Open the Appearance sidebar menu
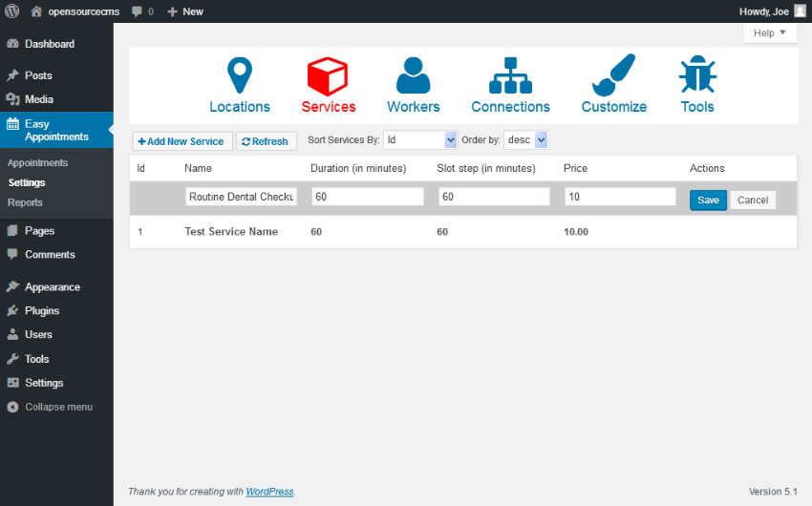 pyautogui.click(x=52, y=286)
